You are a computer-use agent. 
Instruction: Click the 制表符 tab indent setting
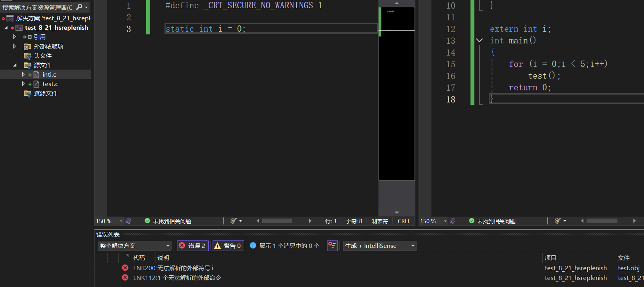[x=380, y=221]
